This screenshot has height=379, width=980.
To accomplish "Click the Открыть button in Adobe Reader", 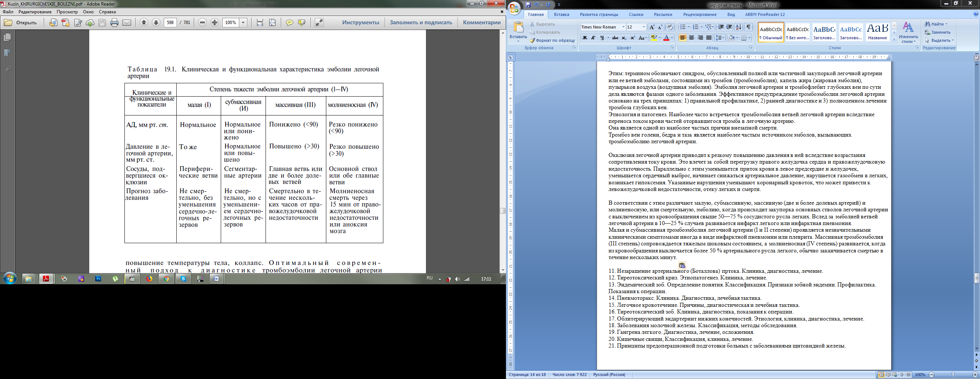I will coord(21,23).
